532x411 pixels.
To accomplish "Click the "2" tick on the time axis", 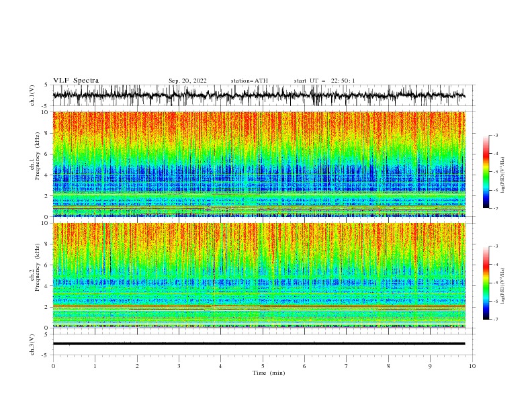I will [137, 366].
